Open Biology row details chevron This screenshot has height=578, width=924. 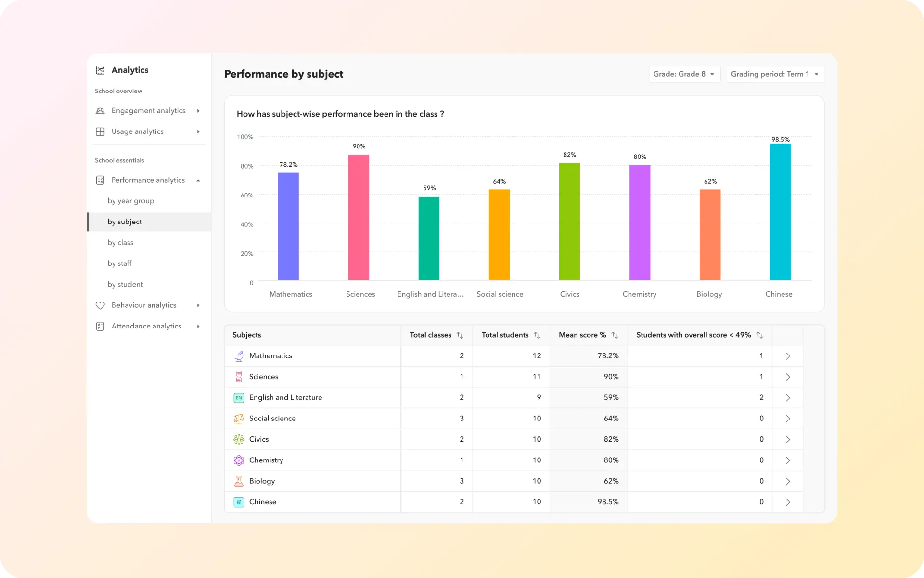[x=788, y=481]
